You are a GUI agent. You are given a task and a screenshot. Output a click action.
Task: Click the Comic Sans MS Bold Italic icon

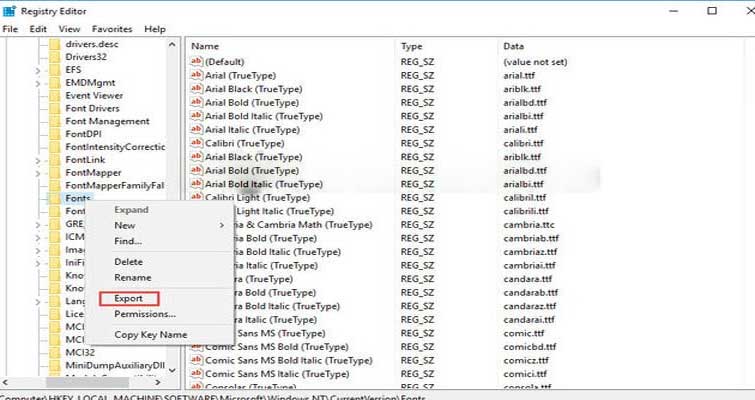[196, 360]
